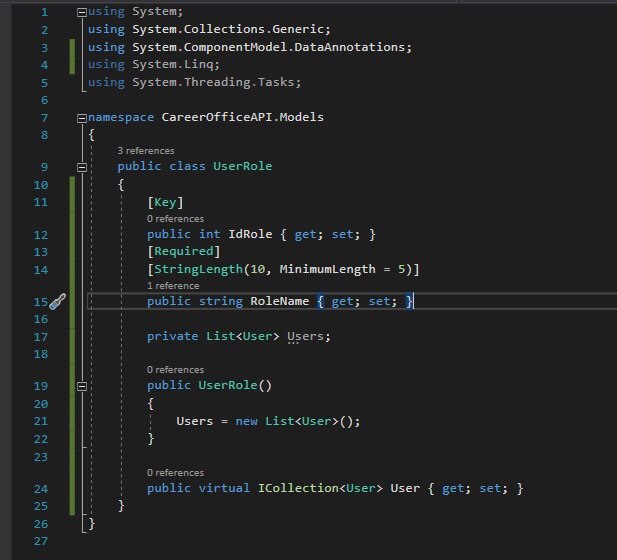Click line number 15 in the gutter
Viewport: 617px width, 560px height.
[41, 302]
